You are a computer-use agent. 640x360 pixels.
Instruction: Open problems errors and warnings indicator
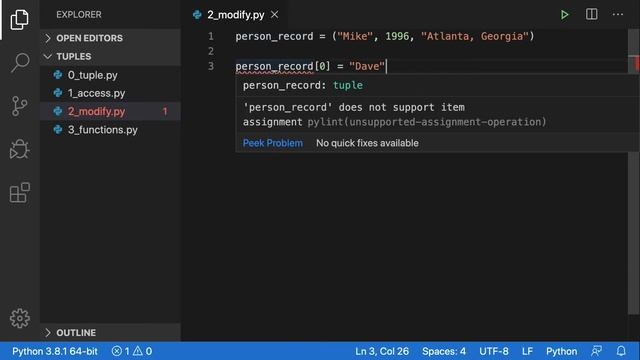coord(131,351)
